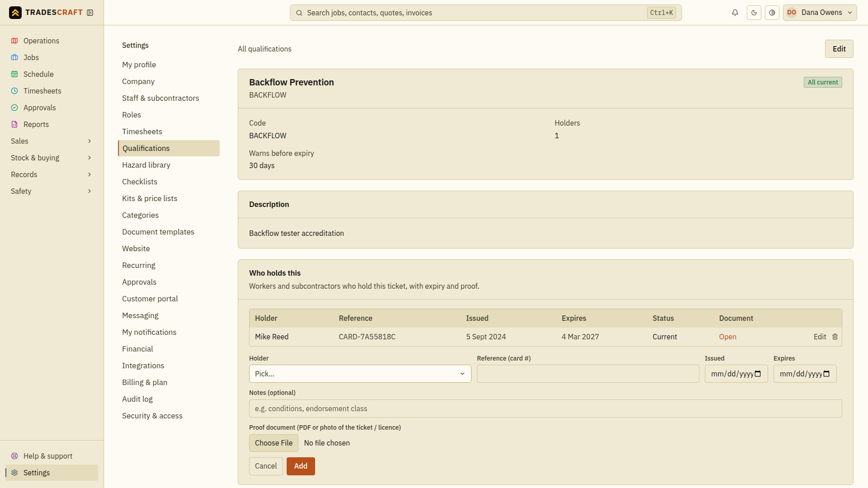Image resolution: width=868 pixels, height=488 pixels.
Task: Click the Issued date field
Action: pos(736,374)
